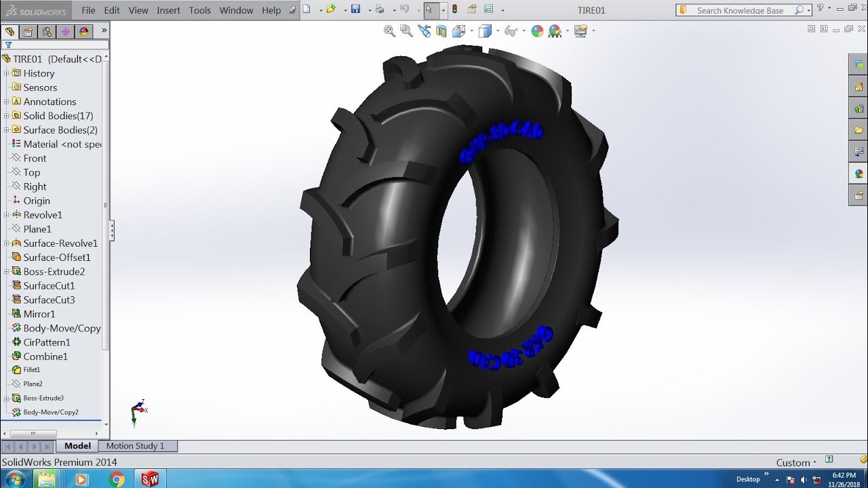
Task: Select the Model tab
Action: (77, 446)
